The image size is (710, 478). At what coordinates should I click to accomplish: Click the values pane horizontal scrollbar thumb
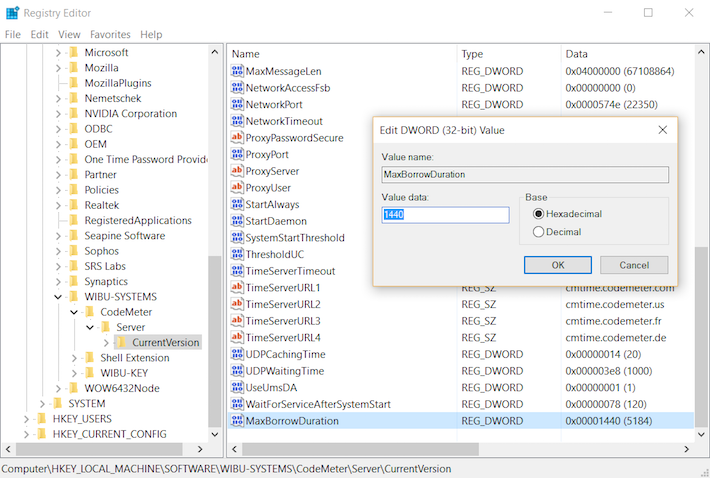pyautogui.click(x=360, y=449)
